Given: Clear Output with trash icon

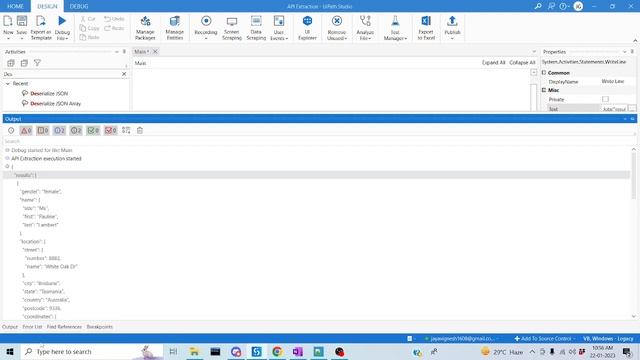Looking at the screenshot, I should point(140,131).
